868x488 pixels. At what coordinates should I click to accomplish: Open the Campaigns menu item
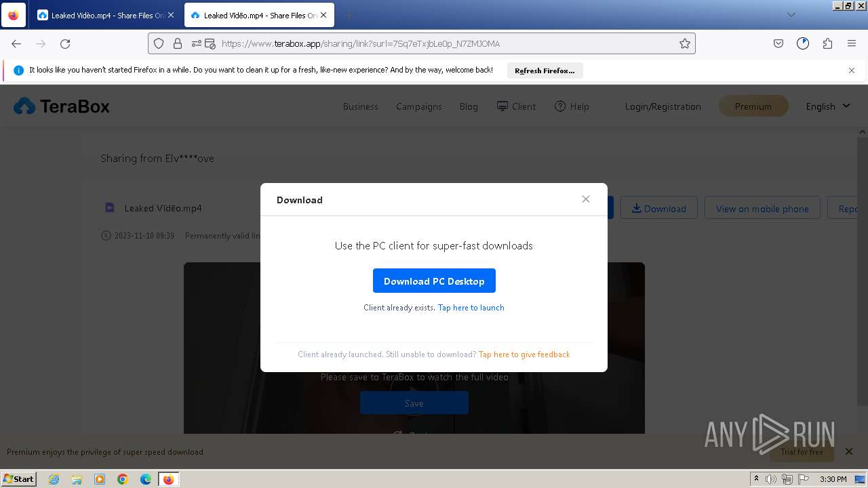418,106
